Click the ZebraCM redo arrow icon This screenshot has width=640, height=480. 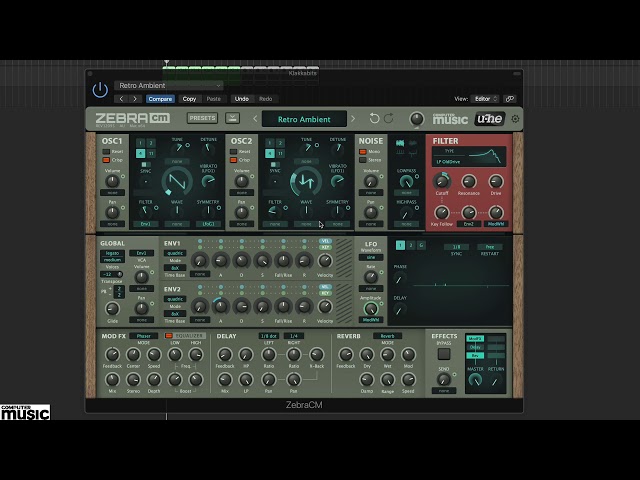(x=389, y=119)
